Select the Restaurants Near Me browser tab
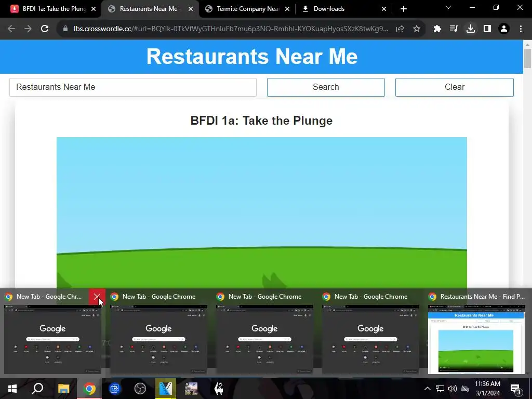The height and width of the screenshot is (399, 532). pos(149,9)
